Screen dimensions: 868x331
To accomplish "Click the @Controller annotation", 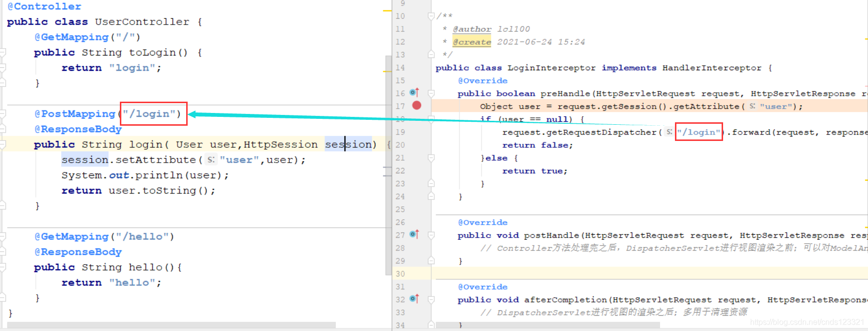I will (44, 6).
